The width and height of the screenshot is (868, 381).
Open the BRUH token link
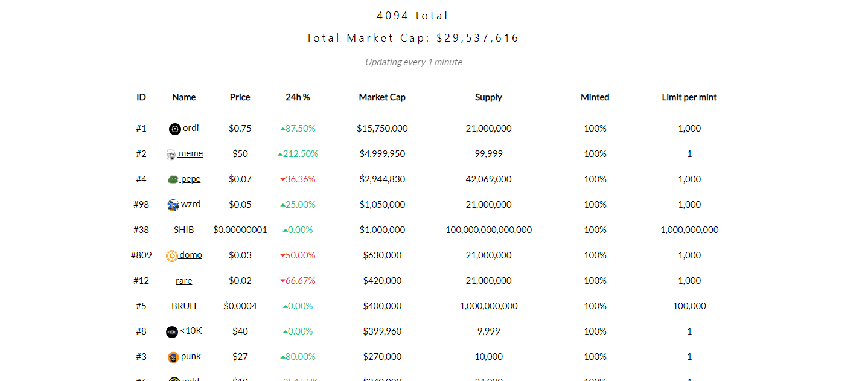tap(184, 306)
